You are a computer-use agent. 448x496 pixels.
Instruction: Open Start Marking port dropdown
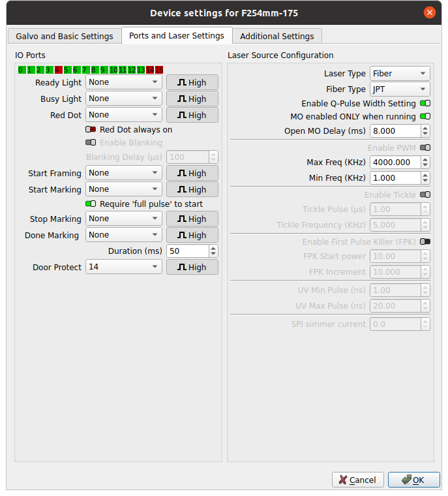click(124, 189)
